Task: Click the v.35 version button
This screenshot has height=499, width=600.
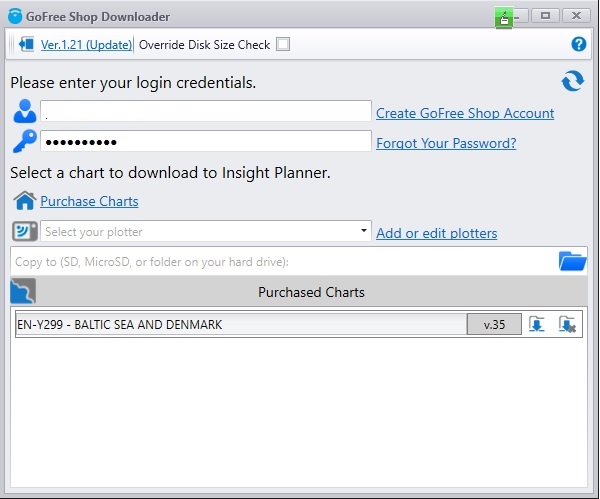Action: coord(494,325)
